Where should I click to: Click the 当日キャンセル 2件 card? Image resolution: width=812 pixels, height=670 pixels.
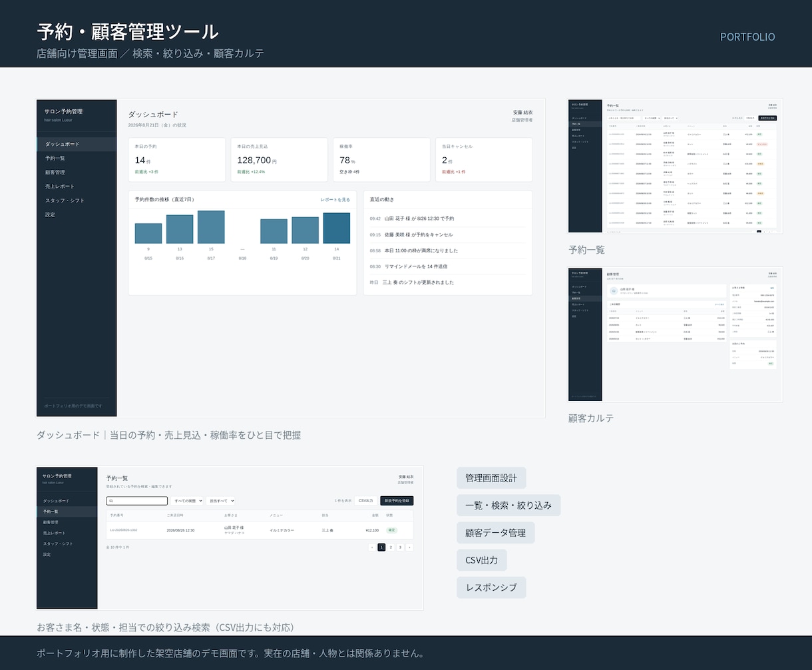coord(484,160)
